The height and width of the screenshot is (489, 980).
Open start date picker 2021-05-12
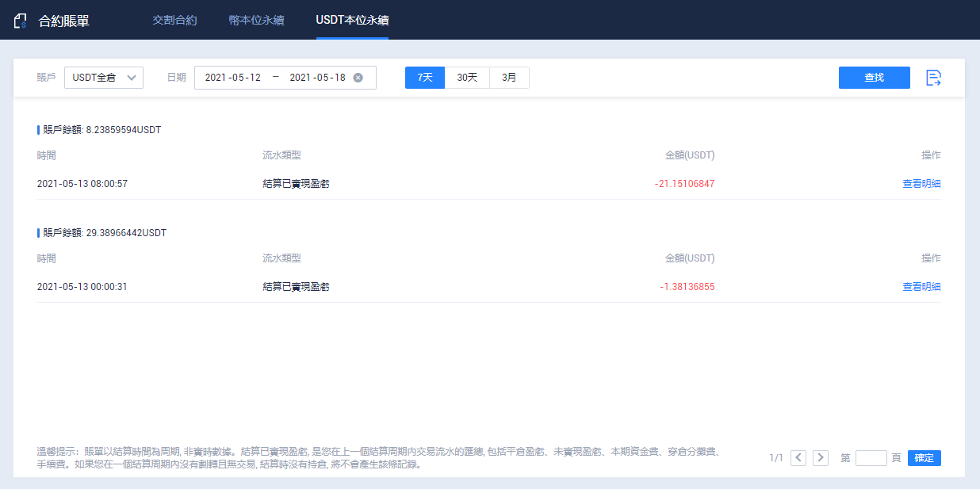click(x=232, y=78)
